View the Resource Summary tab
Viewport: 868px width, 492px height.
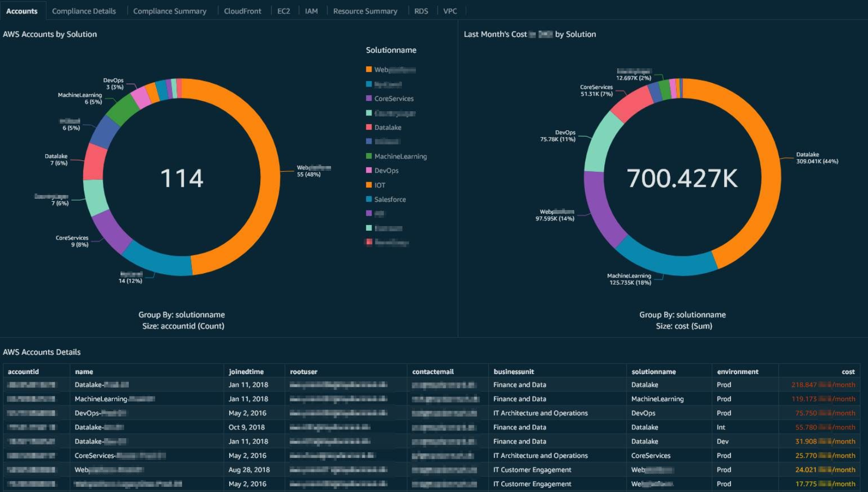(x=366, y=10)
